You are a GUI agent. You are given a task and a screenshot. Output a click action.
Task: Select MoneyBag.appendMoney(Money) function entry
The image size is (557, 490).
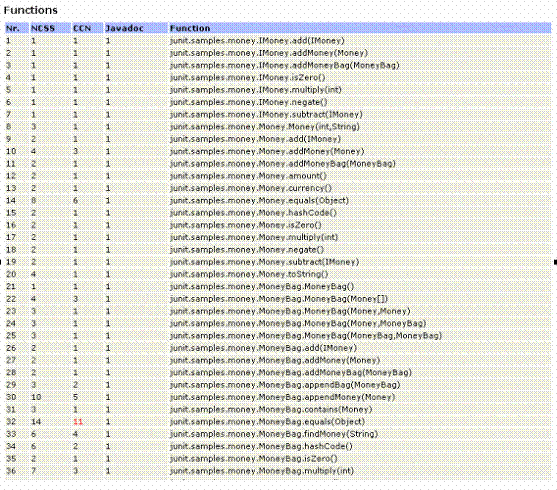point(282,397)
